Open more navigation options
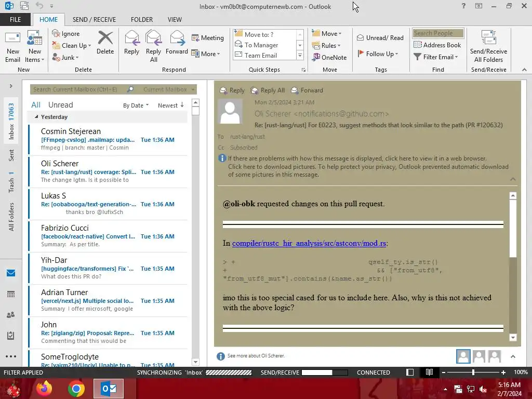The image size is (532, 399). [x=11, y=356]
